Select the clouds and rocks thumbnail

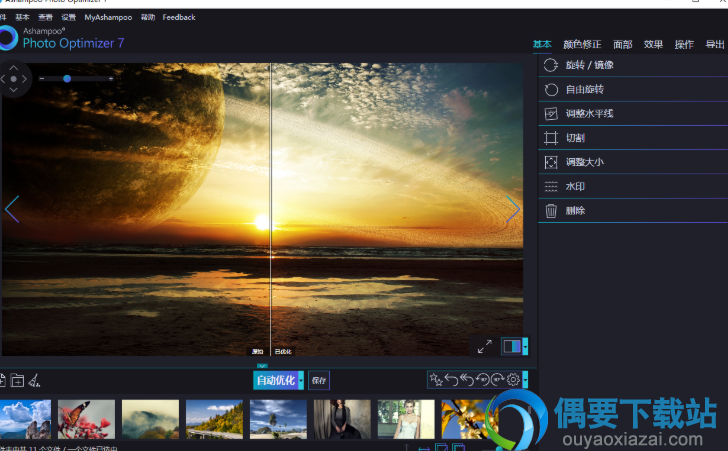pos(26,419)
